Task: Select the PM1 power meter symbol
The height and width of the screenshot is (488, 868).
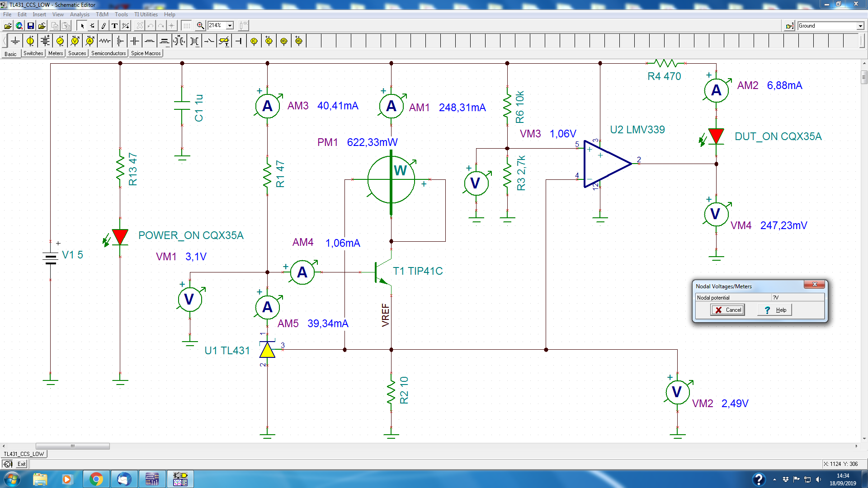Action: 392,180
